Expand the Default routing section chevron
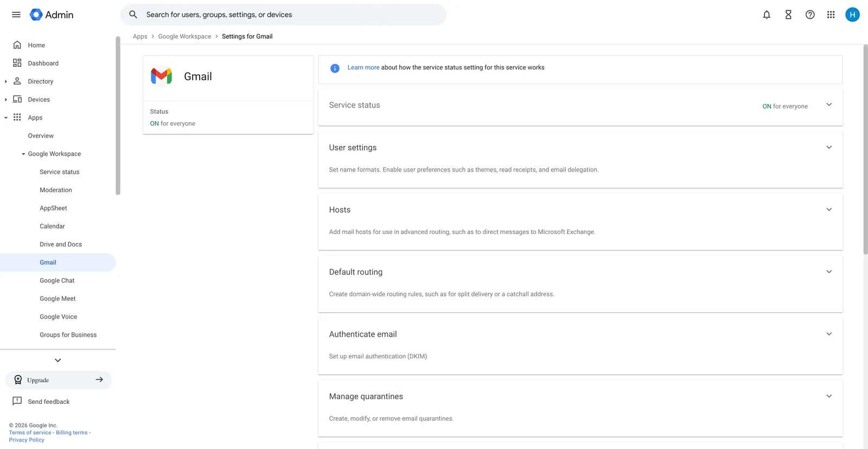This screenshot has height=449, width=868. [x=829, y=271]
